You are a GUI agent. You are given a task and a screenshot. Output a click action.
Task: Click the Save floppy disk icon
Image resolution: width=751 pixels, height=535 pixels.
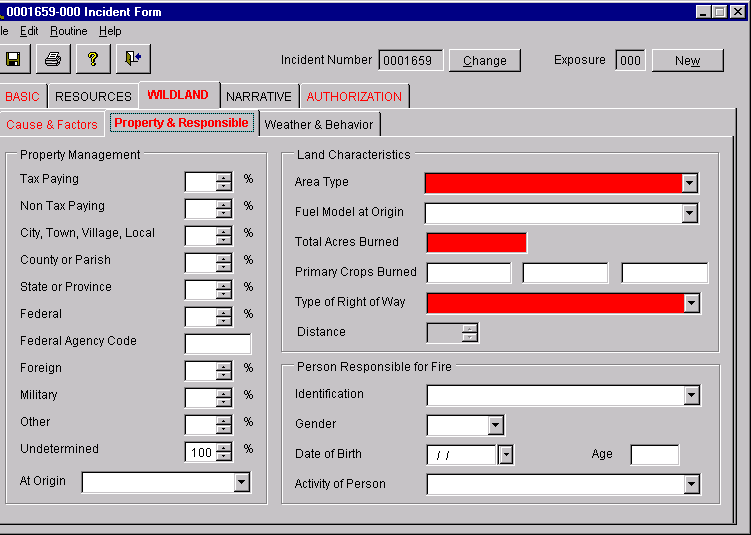click(13, 59)
